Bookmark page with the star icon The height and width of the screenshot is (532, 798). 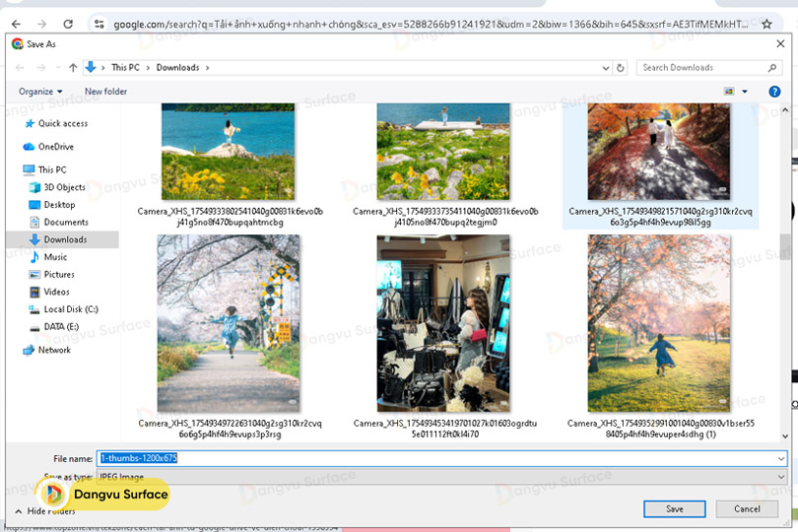tap(767, 23)
